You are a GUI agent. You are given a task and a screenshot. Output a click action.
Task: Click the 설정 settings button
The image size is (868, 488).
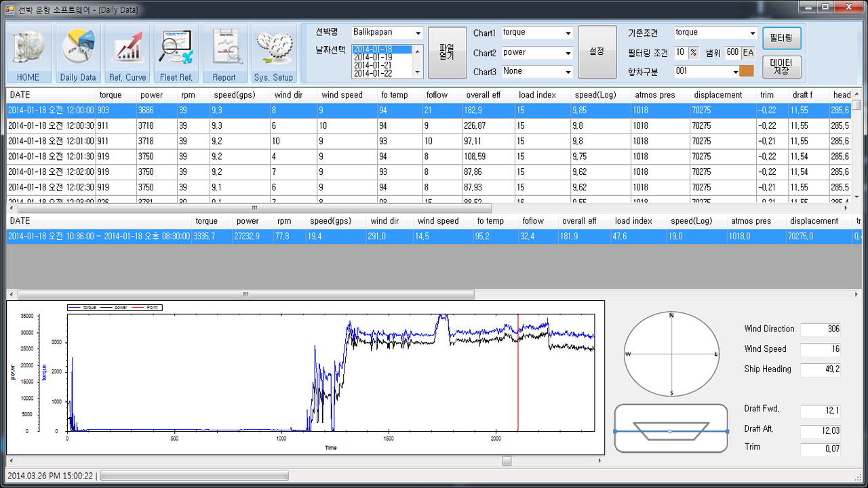(x=597, y=52)
